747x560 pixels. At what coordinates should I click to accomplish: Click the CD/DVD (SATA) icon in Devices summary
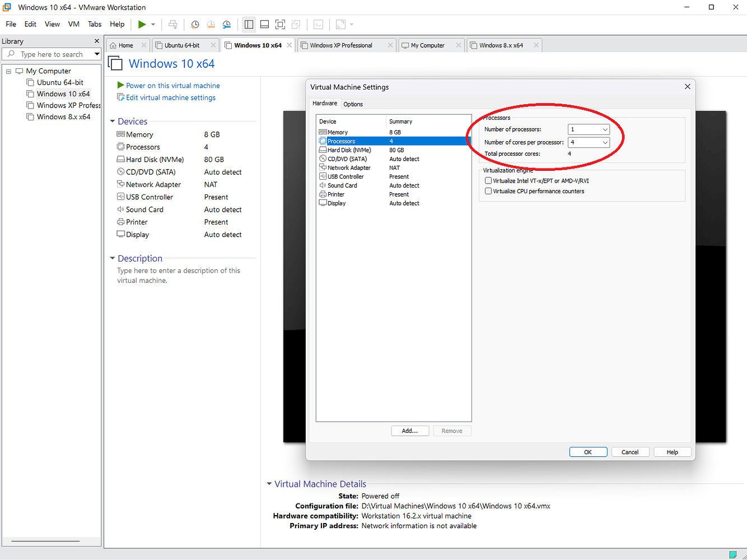tap(120, 172)
